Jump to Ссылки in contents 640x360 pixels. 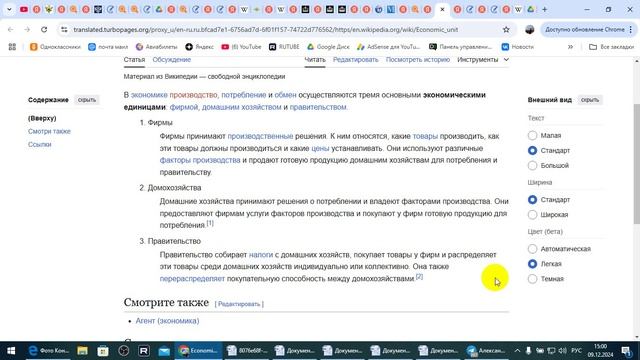point(40,144)
